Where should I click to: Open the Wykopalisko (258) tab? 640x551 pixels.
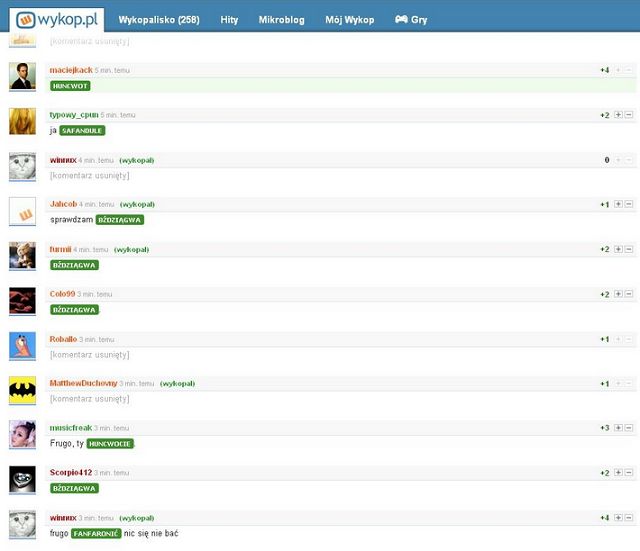pos(159,20)
